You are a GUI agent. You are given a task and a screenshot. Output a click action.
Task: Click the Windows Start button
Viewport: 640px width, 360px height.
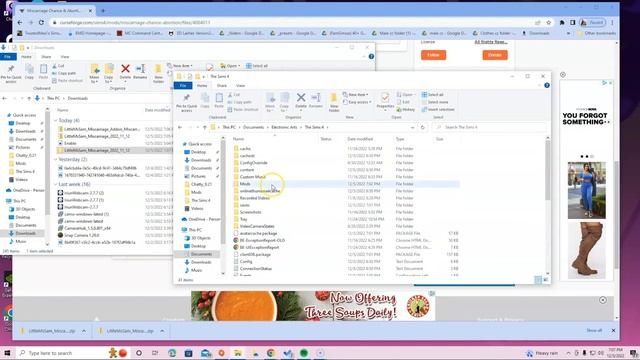(7, 353)
